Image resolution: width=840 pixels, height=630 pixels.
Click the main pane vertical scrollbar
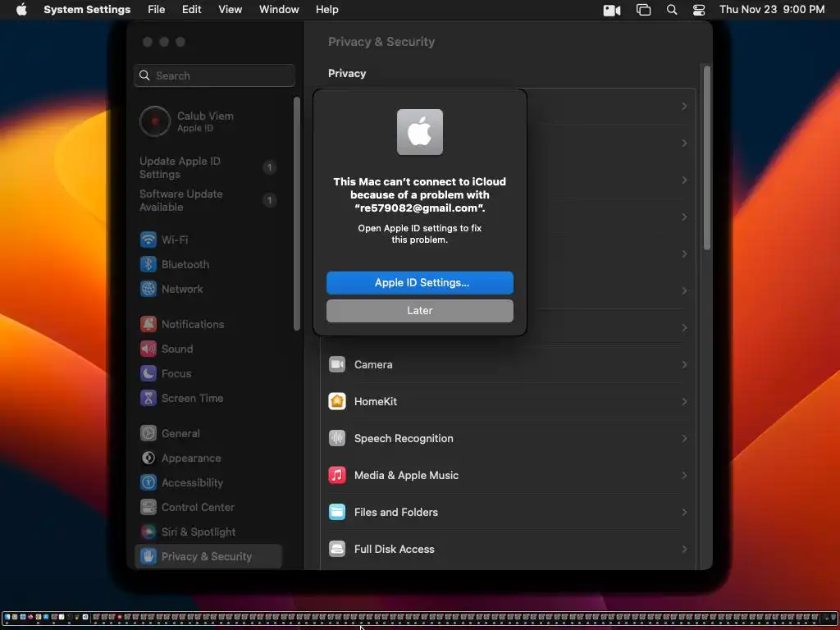[706, 158]
